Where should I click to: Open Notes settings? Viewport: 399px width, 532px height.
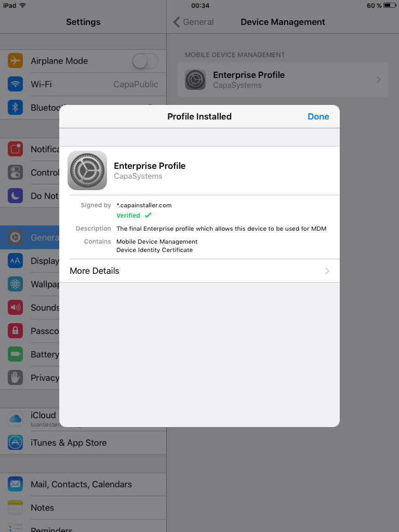(x=83, y=508)
